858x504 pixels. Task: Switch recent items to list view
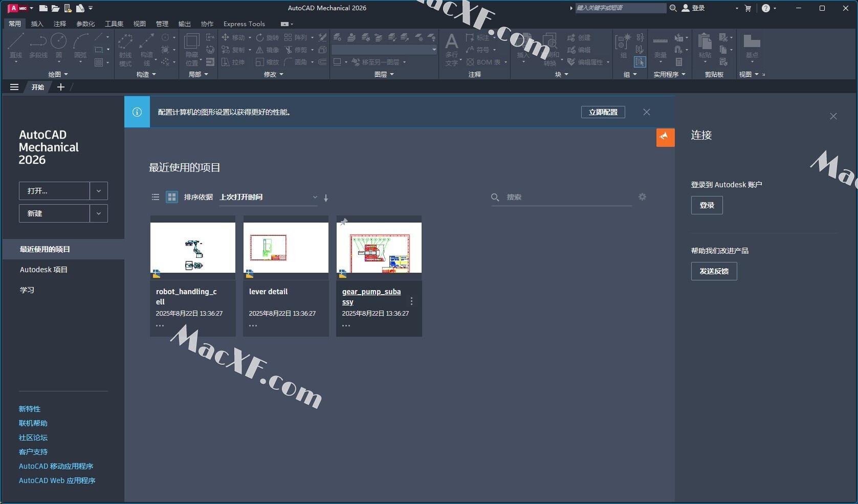pos(156,197)
